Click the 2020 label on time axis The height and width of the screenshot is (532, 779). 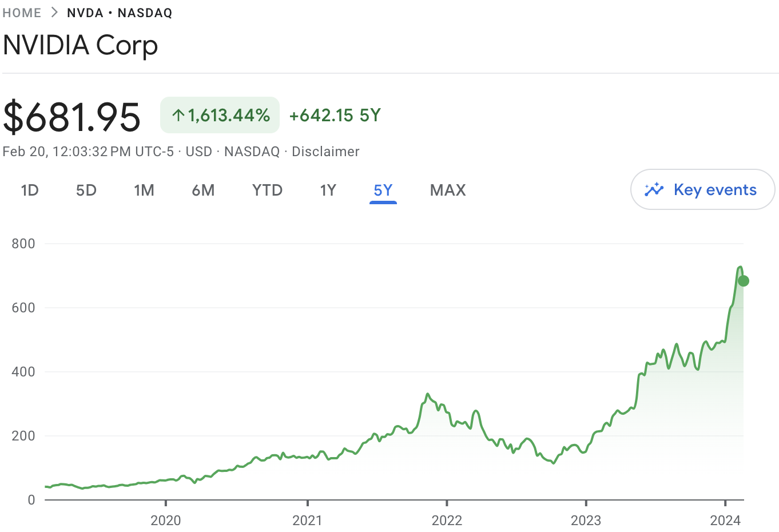coord(165,520)
